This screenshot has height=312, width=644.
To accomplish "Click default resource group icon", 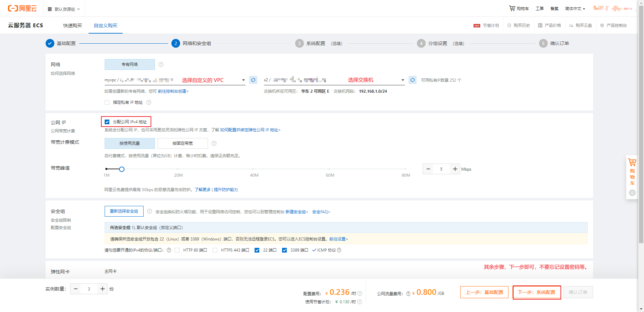I will pos(50,9).
